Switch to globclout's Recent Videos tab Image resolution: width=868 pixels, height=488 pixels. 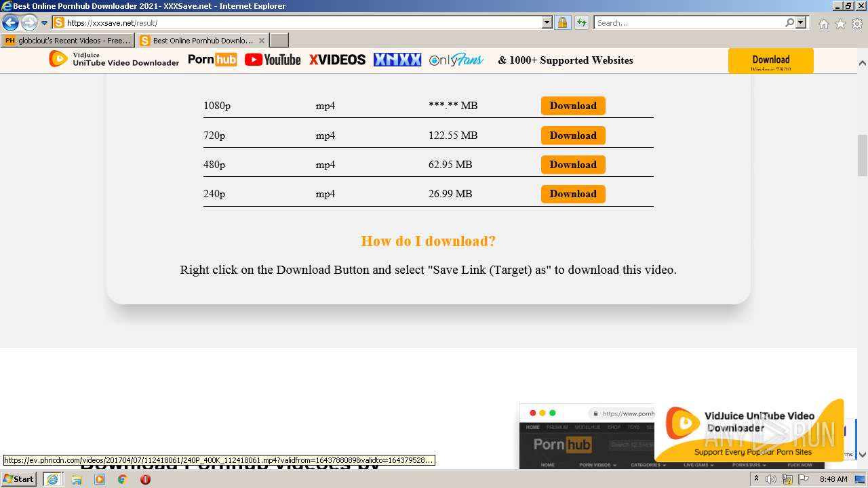(68, 41)
